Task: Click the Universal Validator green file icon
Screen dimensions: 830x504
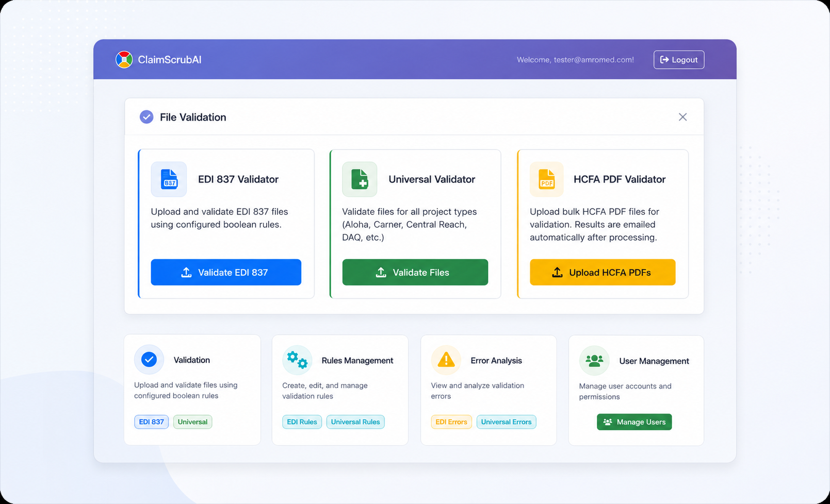Action: [x=360, y=179]
